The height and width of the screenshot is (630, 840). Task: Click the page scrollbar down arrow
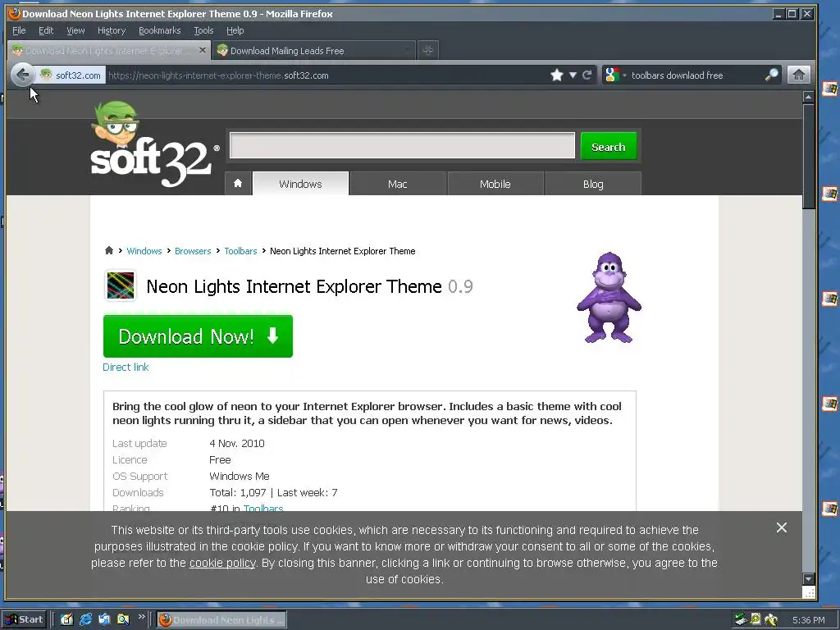808,578
